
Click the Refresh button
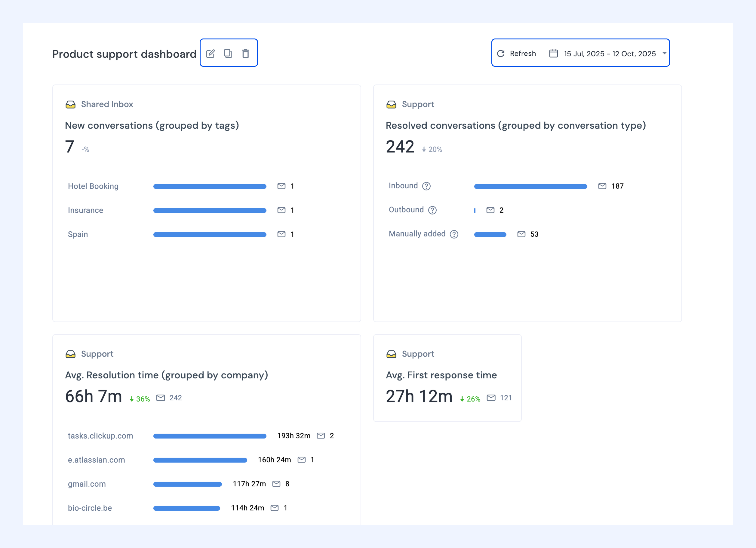(516, 54)
